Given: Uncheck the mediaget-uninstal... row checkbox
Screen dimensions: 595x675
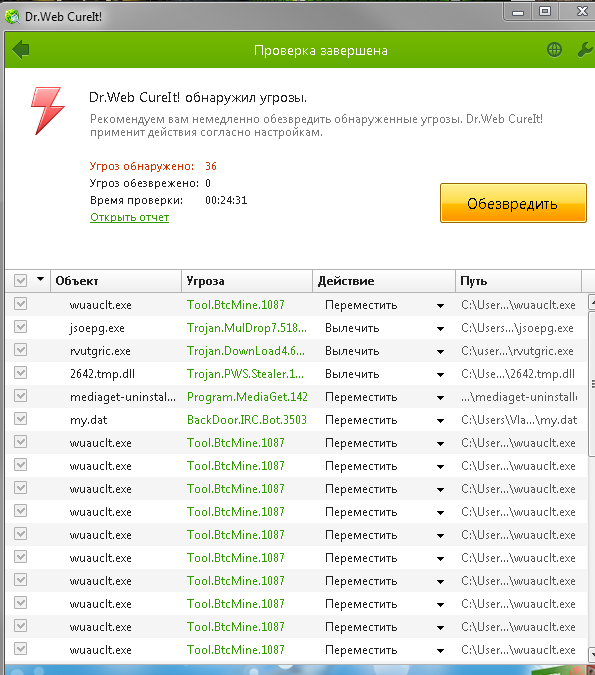Looking at the screenshot, I should [x=20, y=396].
